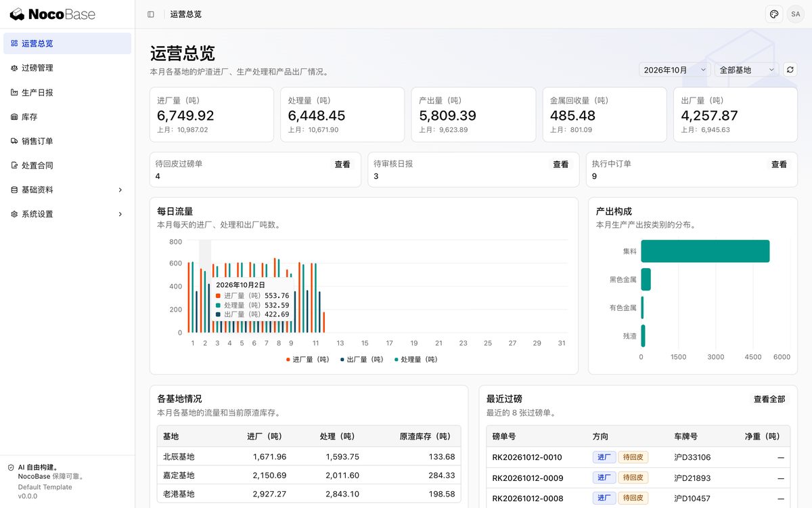
Task: Collapse the sidebar with the panel icon
Action: 151,14
